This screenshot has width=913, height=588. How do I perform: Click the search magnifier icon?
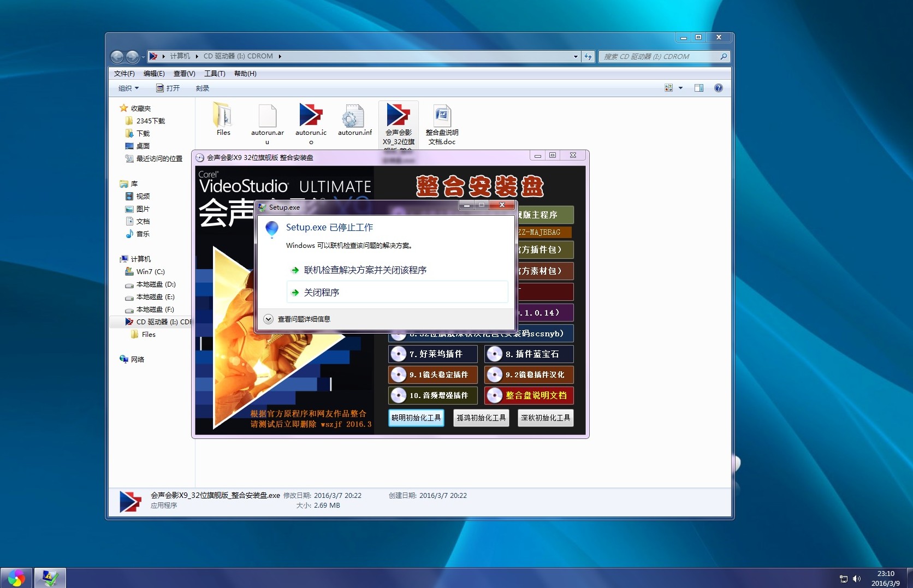click(x=724, y=56)
